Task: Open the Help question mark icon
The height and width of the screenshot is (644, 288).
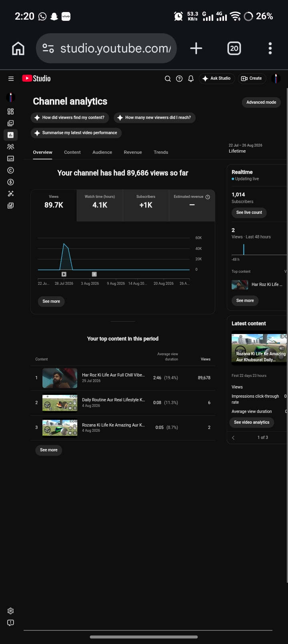Action: [x=179, y=78]
